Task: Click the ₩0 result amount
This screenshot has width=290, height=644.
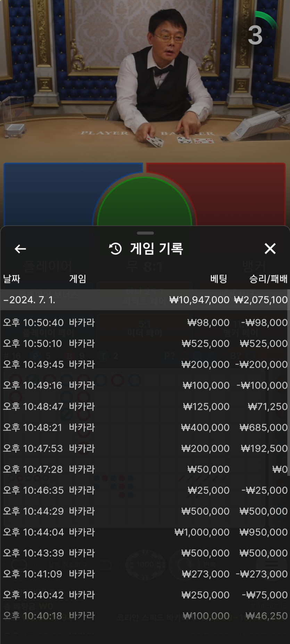Action: point(280,469)
